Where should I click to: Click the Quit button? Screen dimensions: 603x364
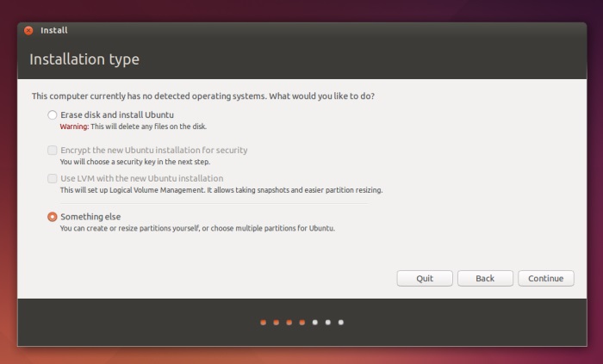point(425,278)
